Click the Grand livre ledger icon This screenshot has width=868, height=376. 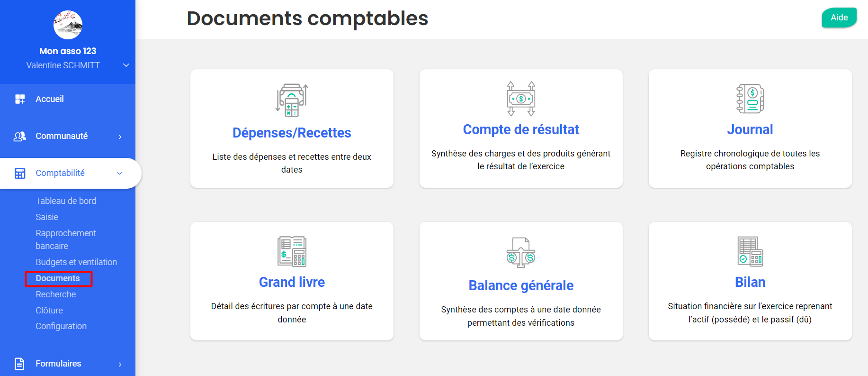point(292,251)
